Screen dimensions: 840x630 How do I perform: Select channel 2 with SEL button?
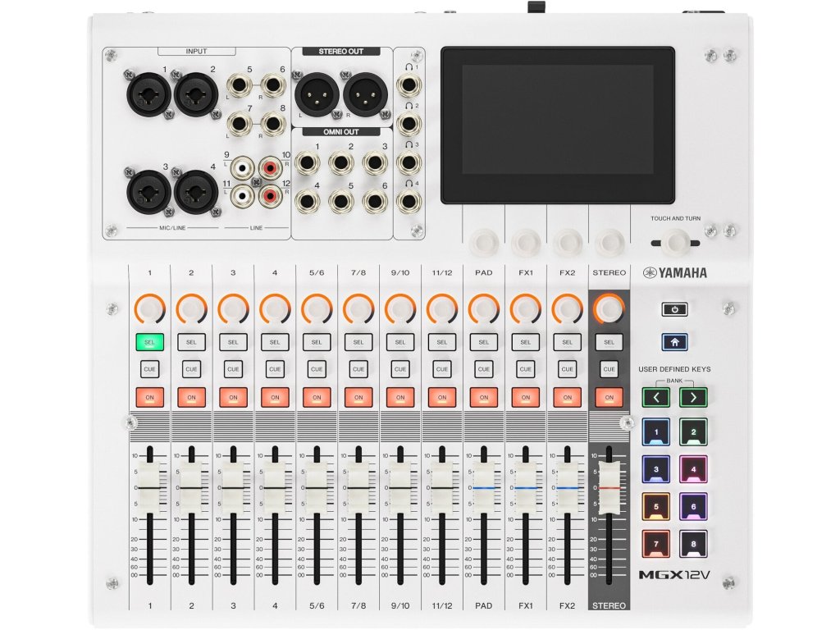191,342
